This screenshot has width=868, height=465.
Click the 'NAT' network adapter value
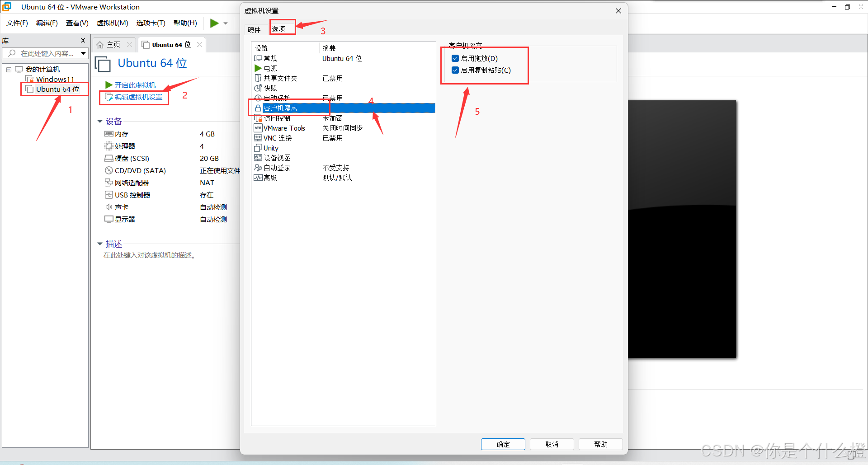207,183
